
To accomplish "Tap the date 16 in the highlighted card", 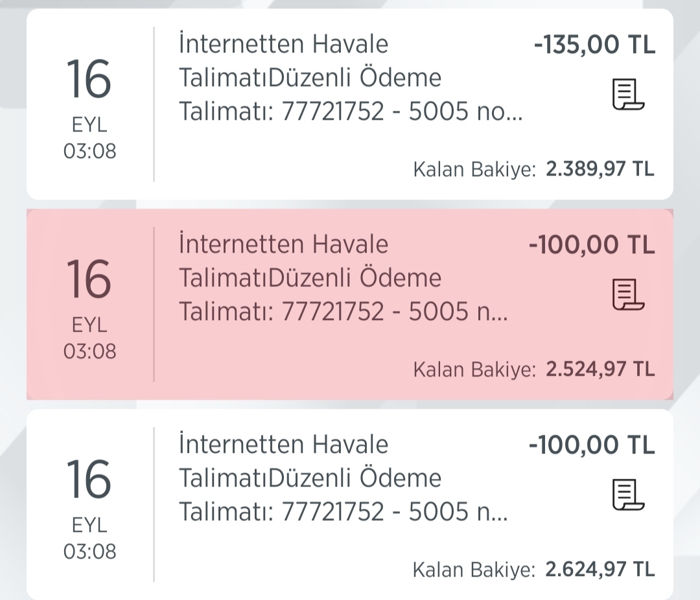I will (x=89, y=279).
